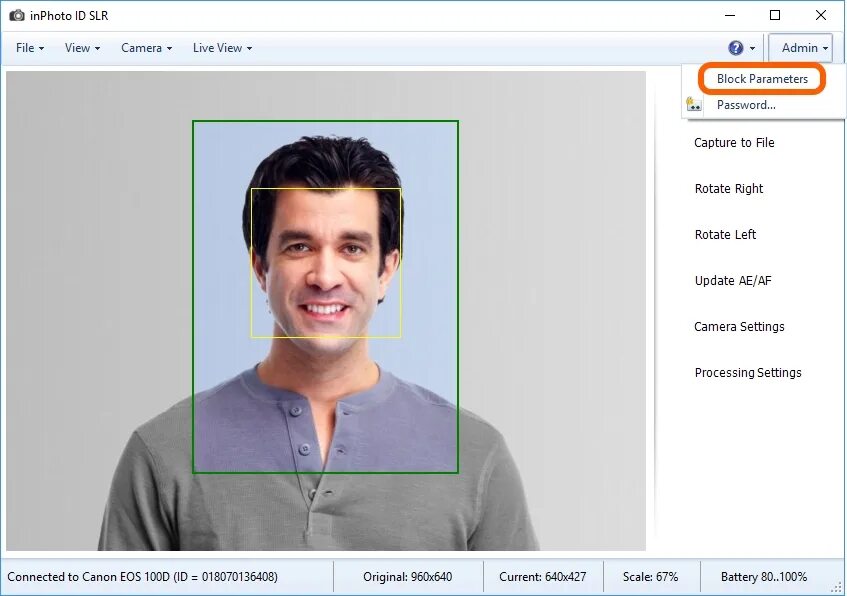
Task: Click Update AE/AF
Action: [x=732, y=280]
